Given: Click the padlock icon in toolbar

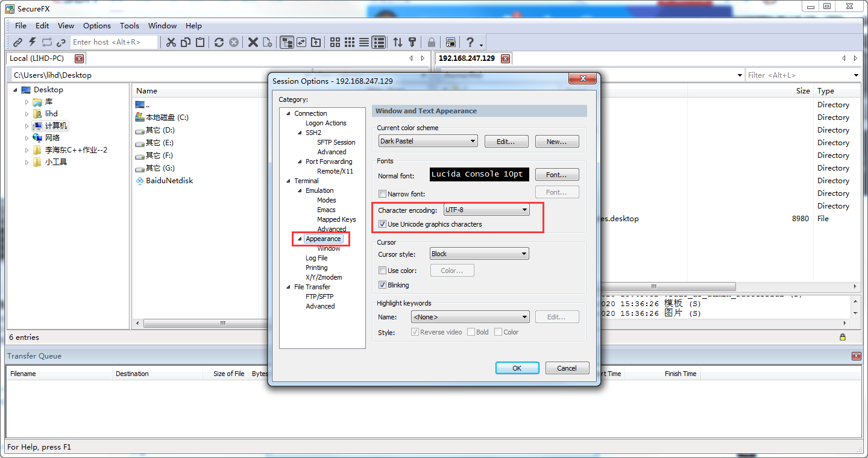Looking at the screenshot, I should pyautogui.click(x=432, y=42).
